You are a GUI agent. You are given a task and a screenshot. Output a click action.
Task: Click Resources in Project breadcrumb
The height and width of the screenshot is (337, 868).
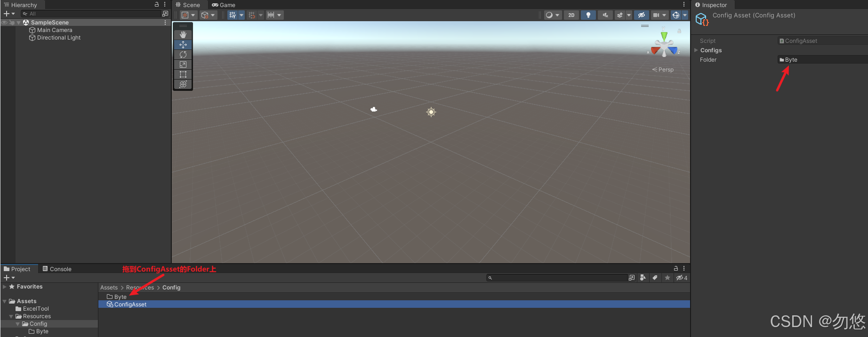pyautogui.click(x=140, y=288)
